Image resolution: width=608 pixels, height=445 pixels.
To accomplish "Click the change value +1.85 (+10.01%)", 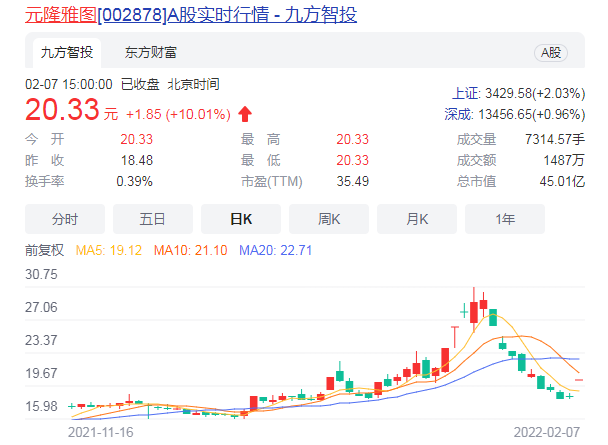I will [x=178, y=114].
